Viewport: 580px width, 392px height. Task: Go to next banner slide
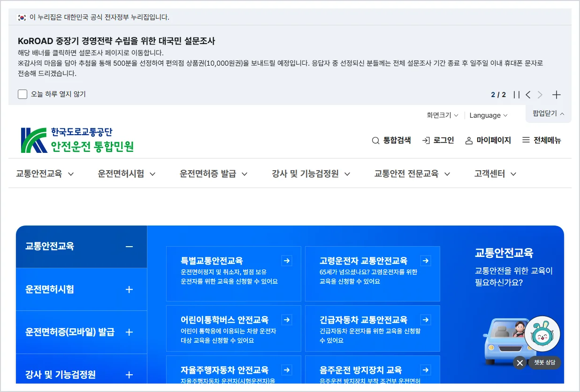tap(540, 95)
